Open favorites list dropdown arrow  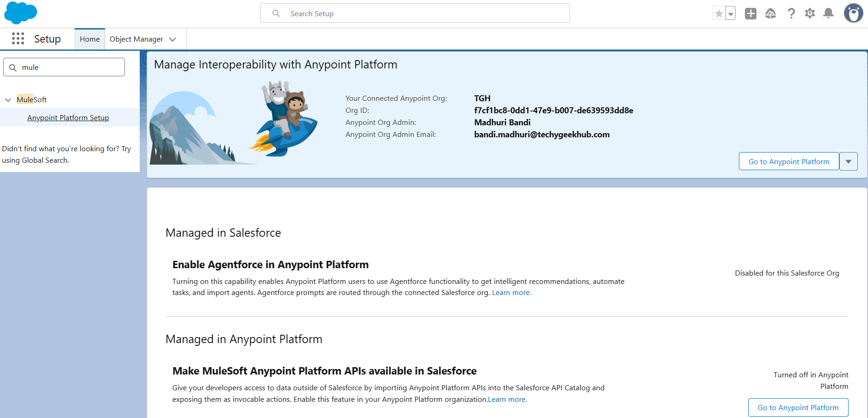coord(731,14)
